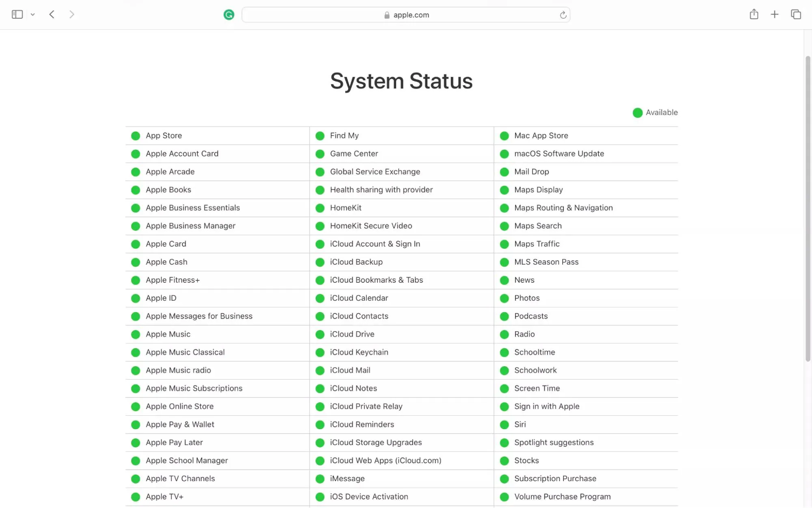Select the iCloud Keychain entry
This screenshot has width=812, height=508.
click(359, 352)
